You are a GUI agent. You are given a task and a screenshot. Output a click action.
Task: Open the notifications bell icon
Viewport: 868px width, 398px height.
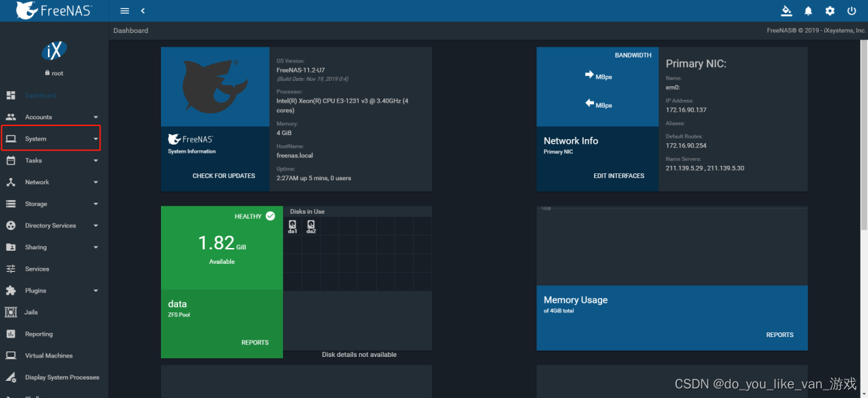click(x=808, y=11)
